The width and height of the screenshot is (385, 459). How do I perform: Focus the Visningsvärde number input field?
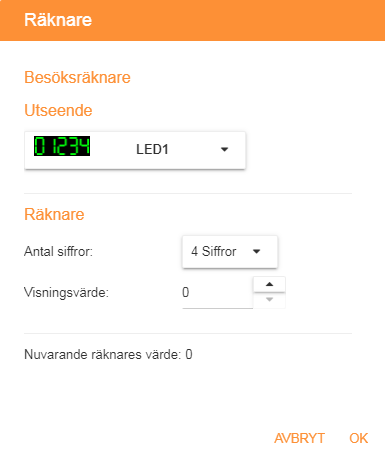pyautogui.click(x=217, y=293)
